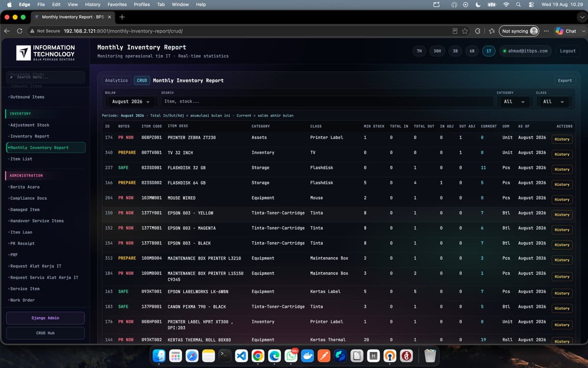
Task: Open CRUD Hub button
Action: [45, 333]
